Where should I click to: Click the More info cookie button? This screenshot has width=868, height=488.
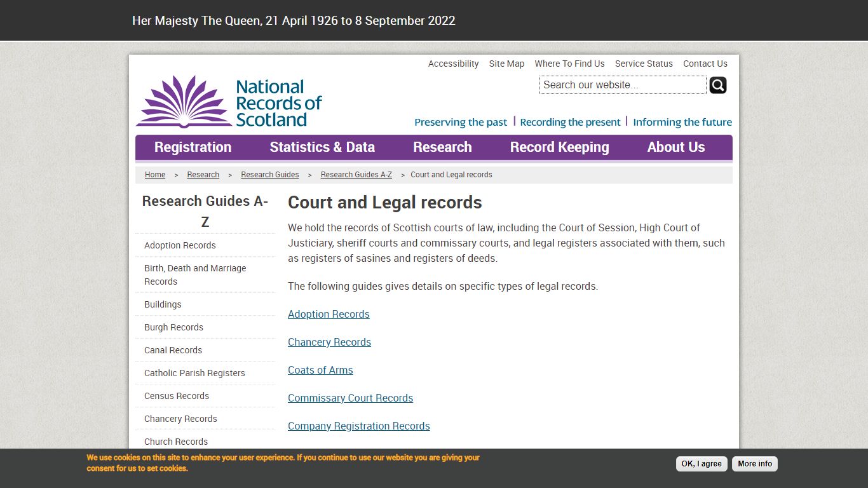pyautogui.click(x=755, y=464)
